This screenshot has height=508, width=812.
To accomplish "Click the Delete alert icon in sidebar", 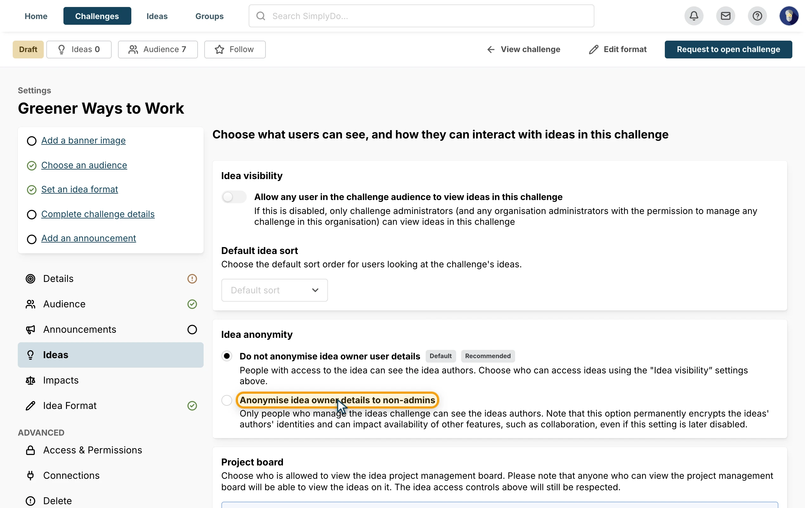I will pos(30,501).
